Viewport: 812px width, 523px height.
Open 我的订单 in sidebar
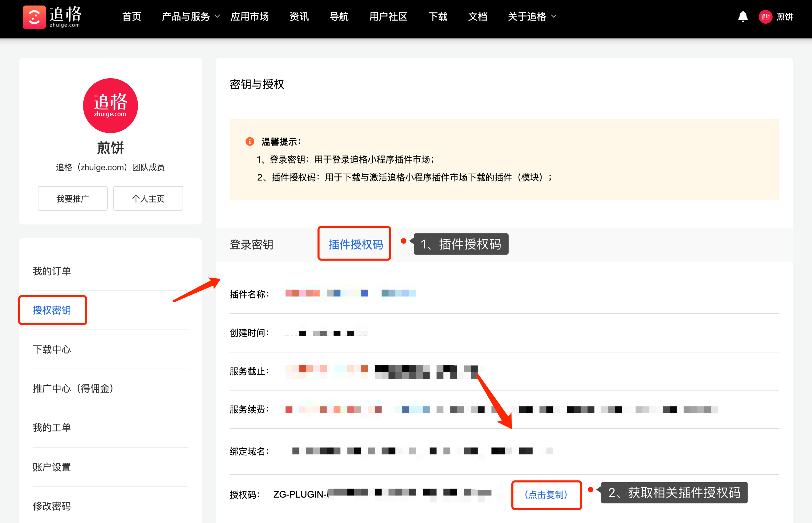pyautogui.click(x=52, y=271)
